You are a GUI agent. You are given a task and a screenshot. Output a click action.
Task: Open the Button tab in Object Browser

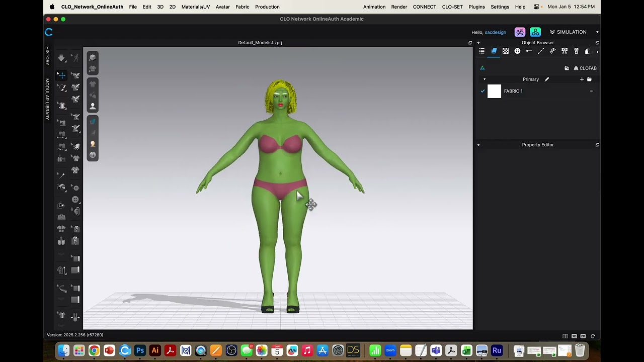point(517,51)
